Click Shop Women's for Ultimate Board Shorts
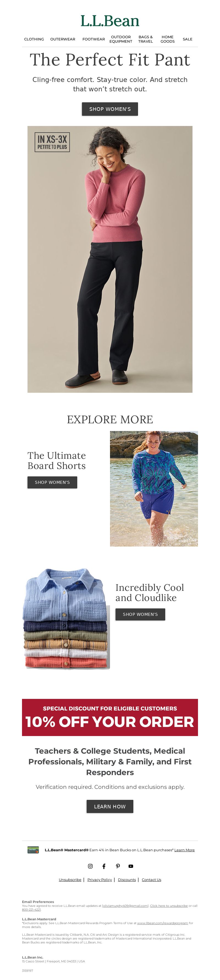Screen dimensions: 220x980 point(52,482)
